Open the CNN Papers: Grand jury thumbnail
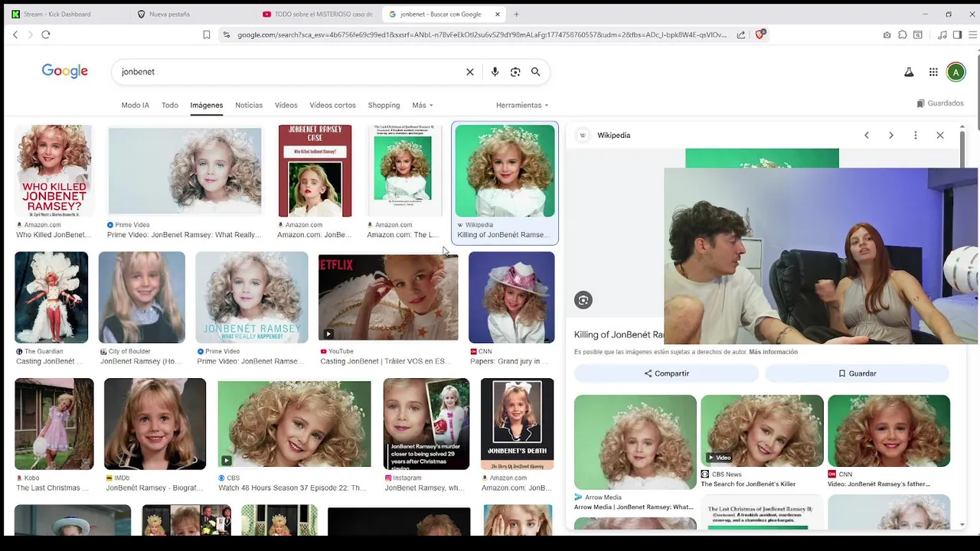 [x=511, y=297]
